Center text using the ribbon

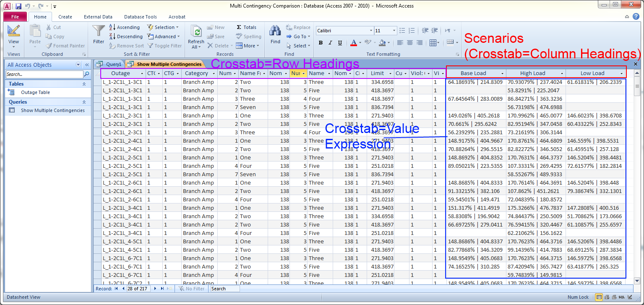(x=410, y=42)
